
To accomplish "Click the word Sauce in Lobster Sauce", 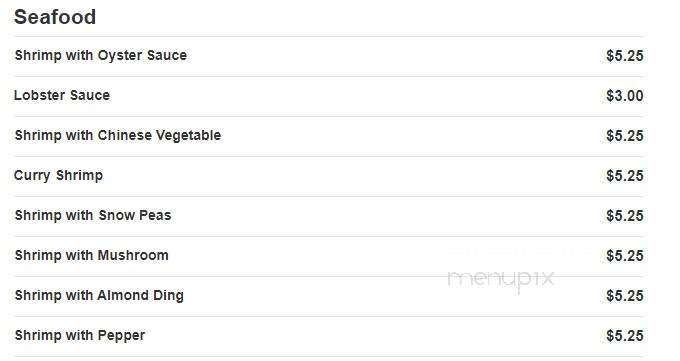I will (90, 95).
